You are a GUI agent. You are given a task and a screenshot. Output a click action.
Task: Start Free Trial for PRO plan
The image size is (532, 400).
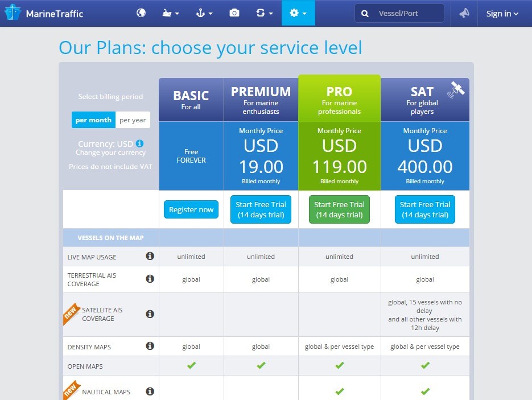(339, 209)
